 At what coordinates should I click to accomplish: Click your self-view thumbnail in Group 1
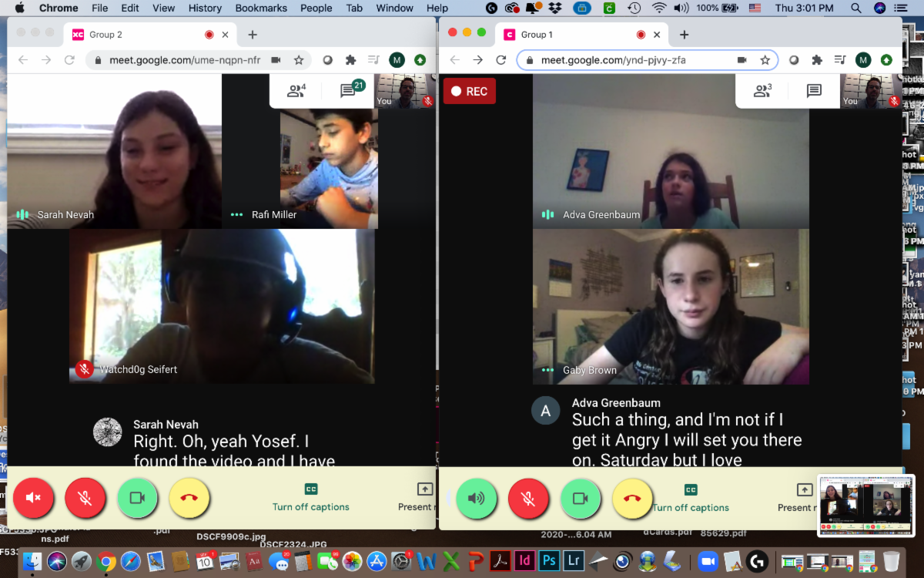tap(871, 91)
